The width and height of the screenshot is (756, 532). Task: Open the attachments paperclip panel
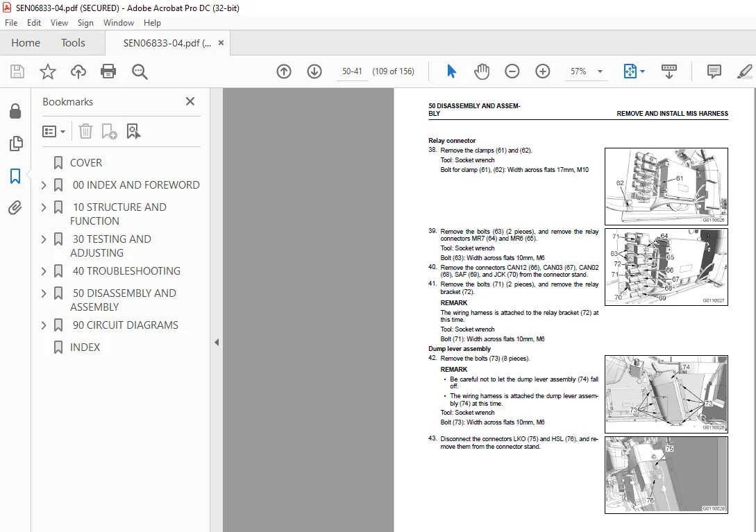pyautogui.click(x=15, y=207)
